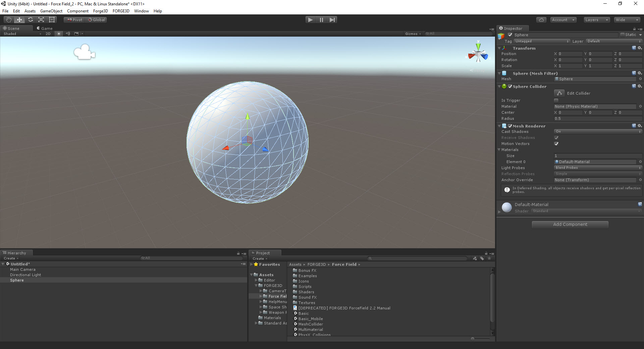This screenshot has height=349, width=644.
Task: Select the Scale tool in toolbar
Action: 41,20
